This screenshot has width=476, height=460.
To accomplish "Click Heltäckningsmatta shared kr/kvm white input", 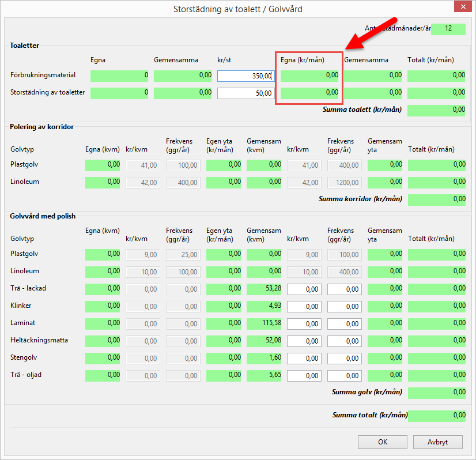I will click(x=304, y=341).
